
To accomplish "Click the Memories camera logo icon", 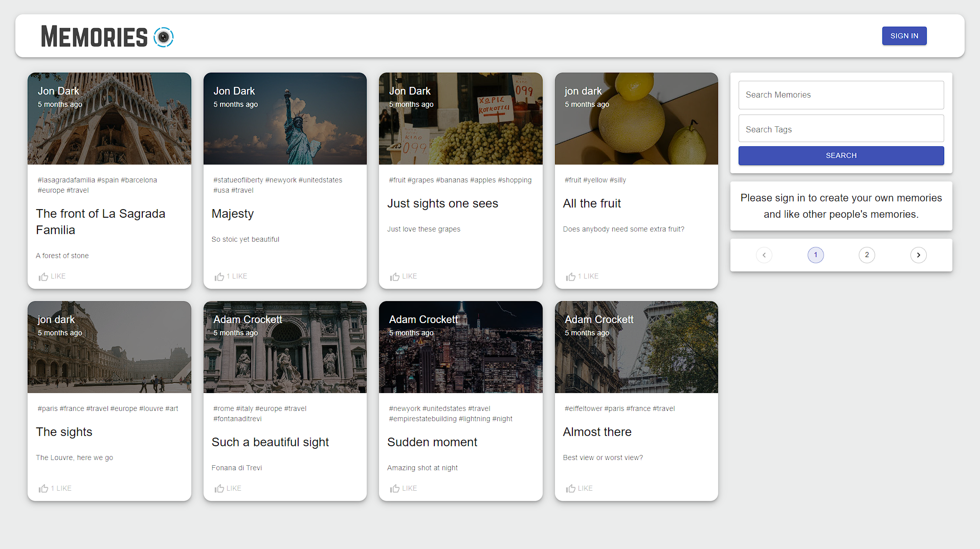I will pos(164,37).
